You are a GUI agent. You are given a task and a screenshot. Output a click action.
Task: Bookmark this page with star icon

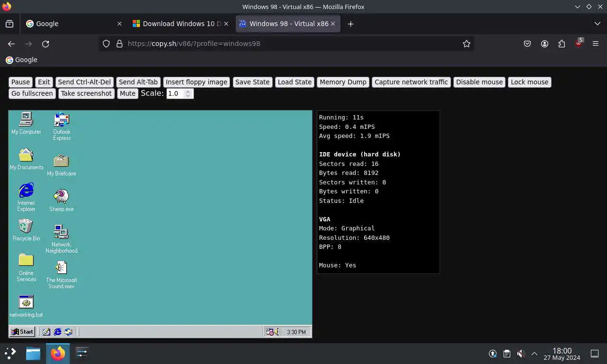coord(467,44)
